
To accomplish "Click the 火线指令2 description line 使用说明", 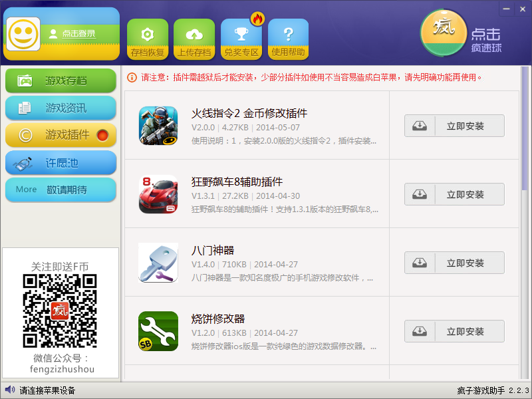I will (x=284, y=141).
